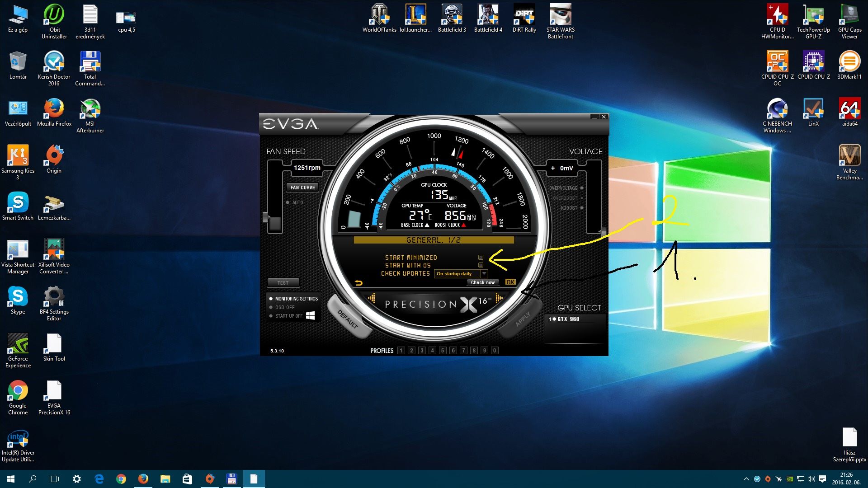The image size is (868, 488).
Task: Select profile slot 2
Action: (411, 351)
